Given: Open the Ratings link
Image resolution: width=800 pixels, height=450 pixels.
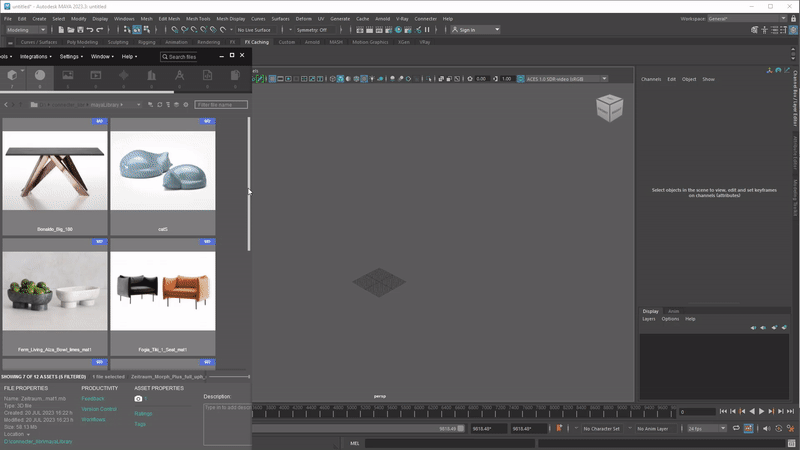Looking at the screenshot, I should pos(143,414).
